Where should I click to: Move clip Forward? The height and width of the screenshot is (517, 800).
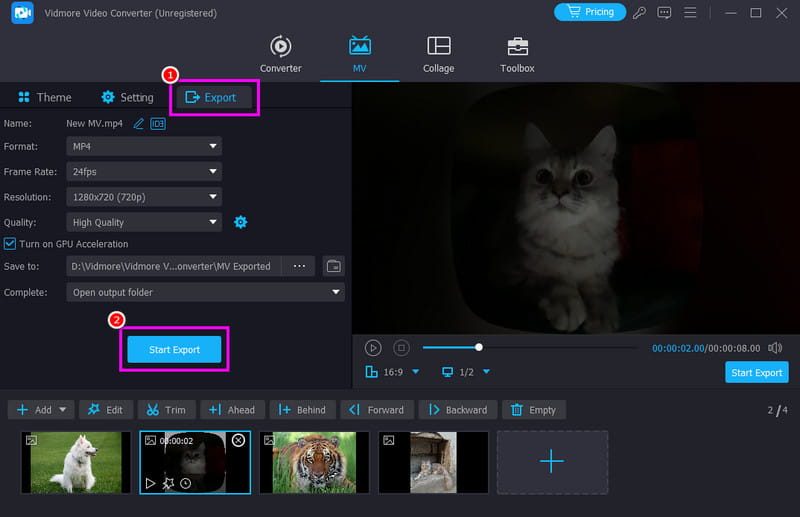click(377, 410)
